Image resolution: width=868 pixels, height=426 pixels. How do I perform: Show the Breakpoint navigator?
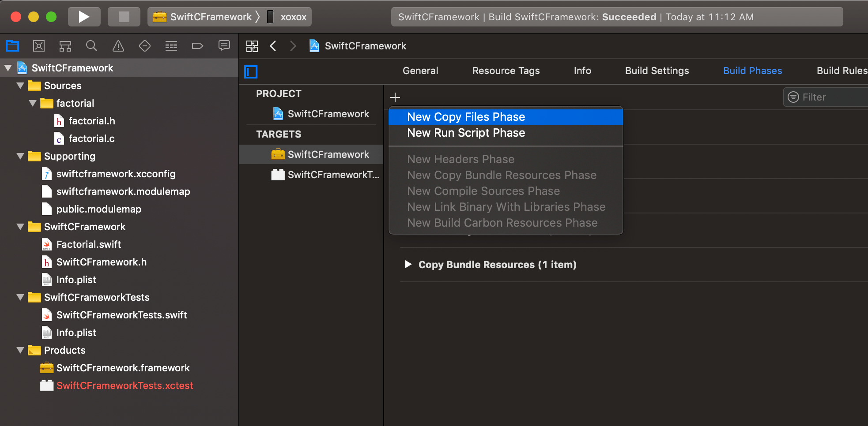197,46
